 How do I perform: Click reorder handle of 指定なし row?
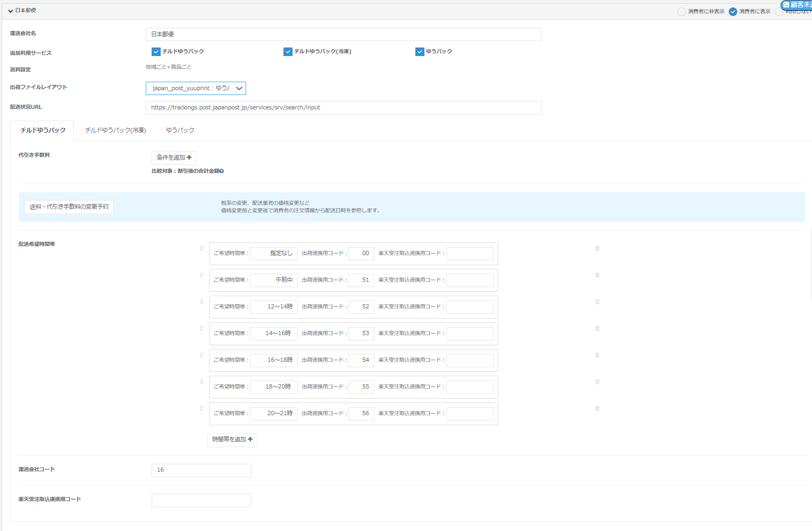point(201,248)
